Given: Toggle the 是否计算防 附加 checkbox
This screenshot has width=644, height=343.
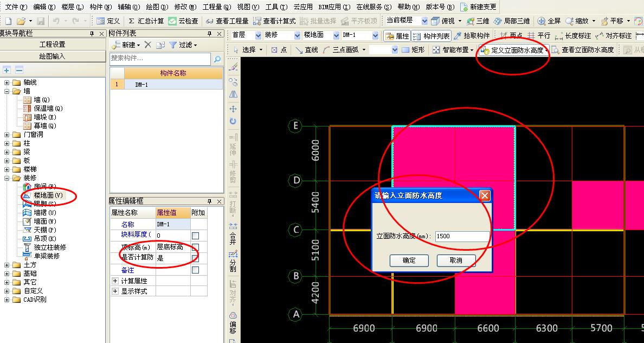Looking at the screenshot, I should pyautogui.click(x=196, y=258).
